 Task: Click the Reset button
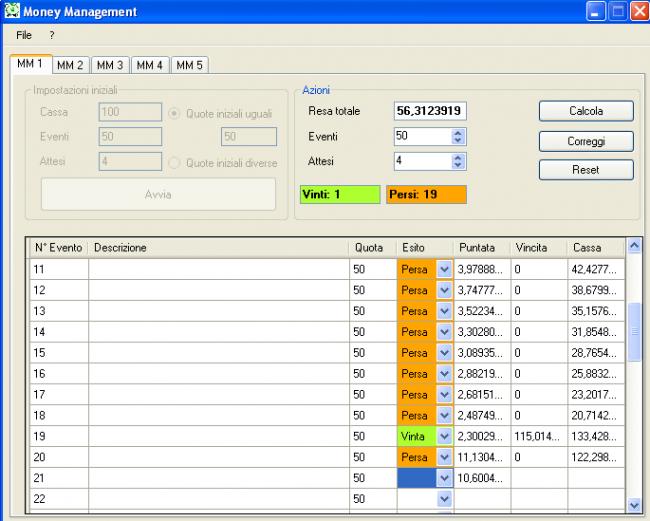[586, 170]
